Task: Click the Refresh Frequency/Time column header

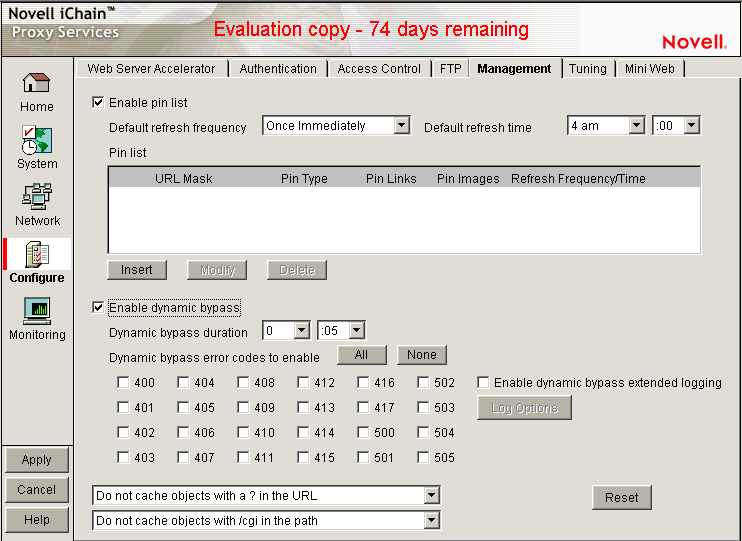Action: (x=578, y=178)
